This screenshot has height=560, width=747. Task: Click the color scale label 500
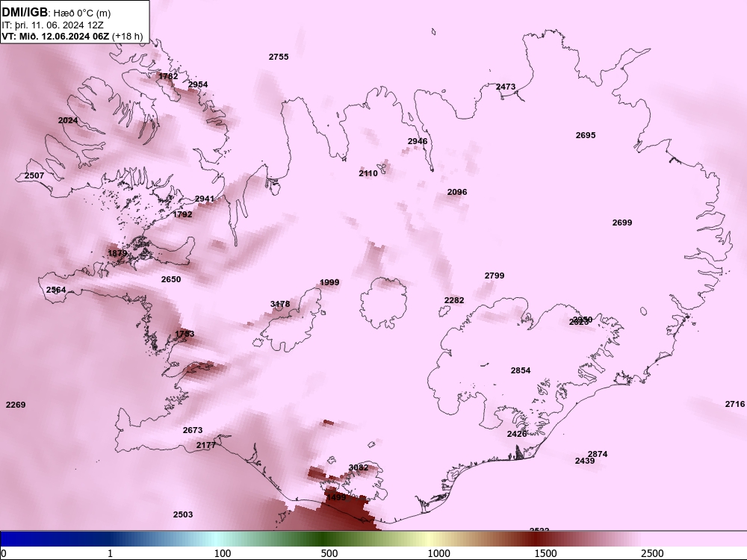click(329, 553)
